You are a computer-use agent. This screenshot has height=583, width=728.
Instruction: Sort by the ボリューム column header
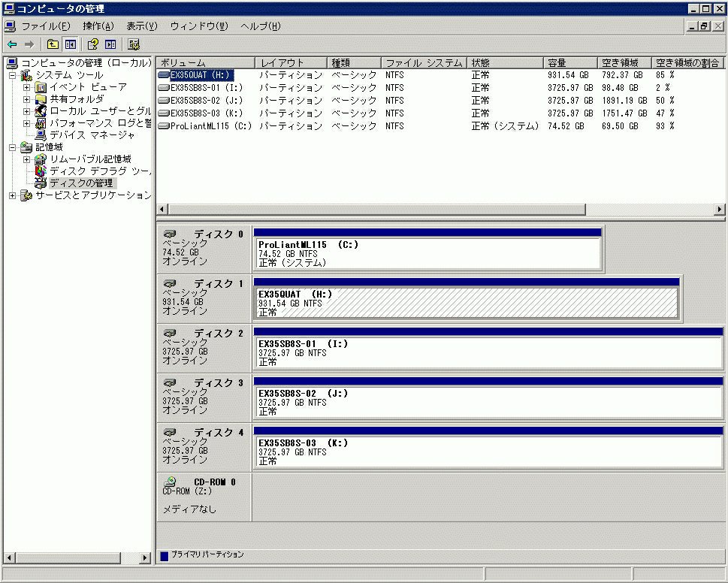coord(206,62)
